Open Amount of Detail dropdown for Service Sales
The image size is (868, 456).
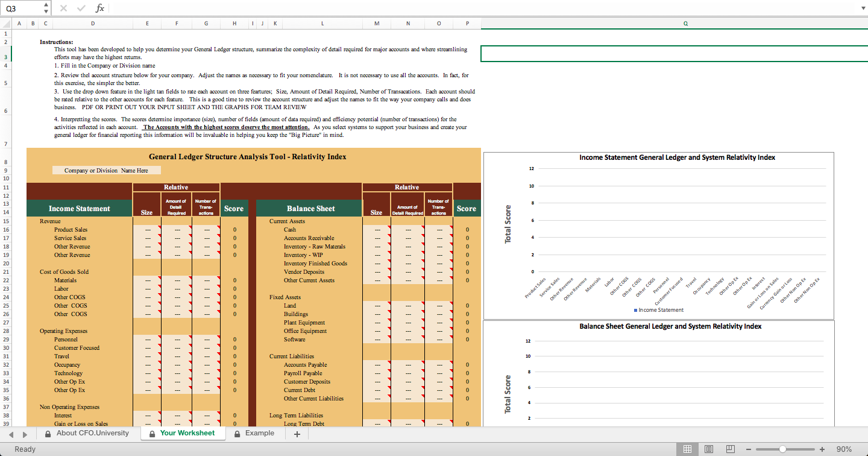(x=176, y=238)
